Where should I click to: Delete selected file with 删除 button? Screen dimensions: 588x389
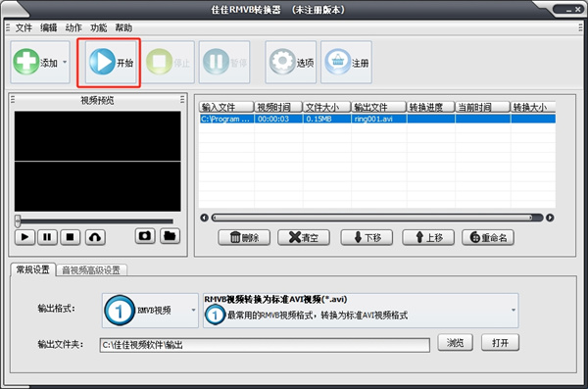pos(244,237)
